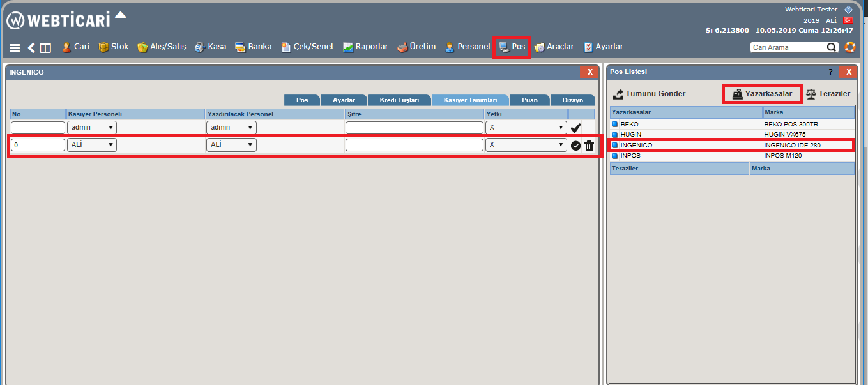Screen dimensions: 868x385
Task: Open the ALİ Yazdırılacak Personel dropdown
Action: pos(231,145)
